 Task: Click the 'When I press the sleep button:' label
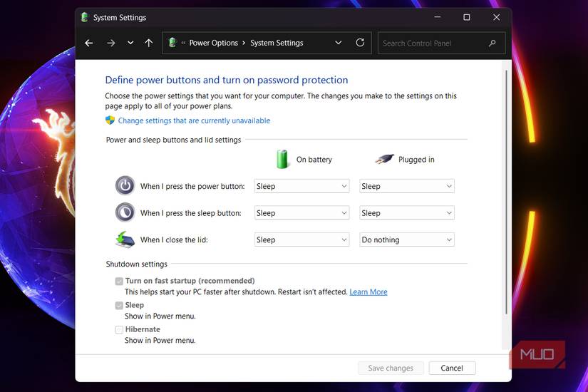[x=190, y=213]
